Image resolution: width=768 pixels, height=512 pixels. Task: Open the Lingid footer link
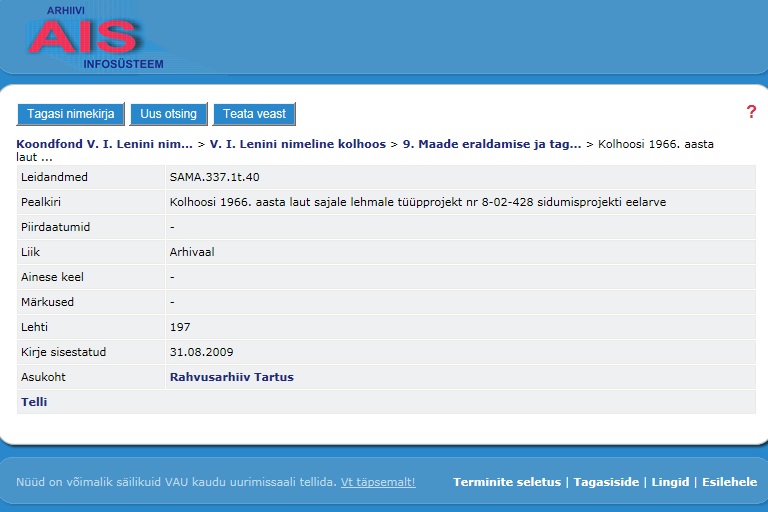click(670, 482)
